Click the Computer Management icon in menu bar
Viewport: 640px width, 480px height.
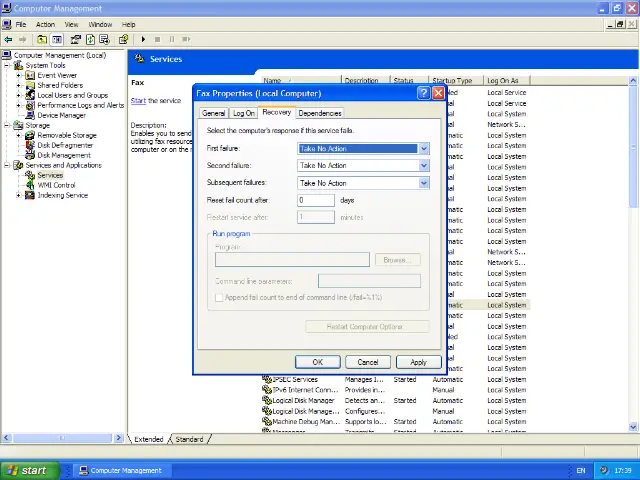(x=7, y=24)
